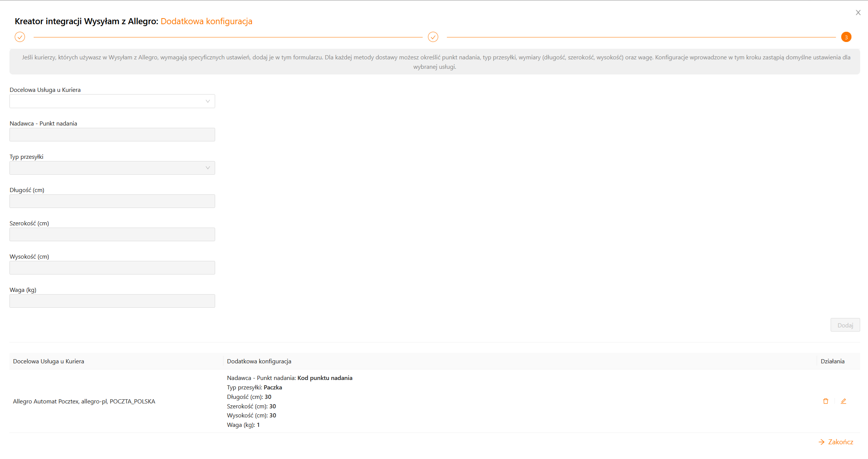Image resolution: width=868 pixels, height=459 pixels.
Task: Click the orange step 3 indicator
Action: 846,37
